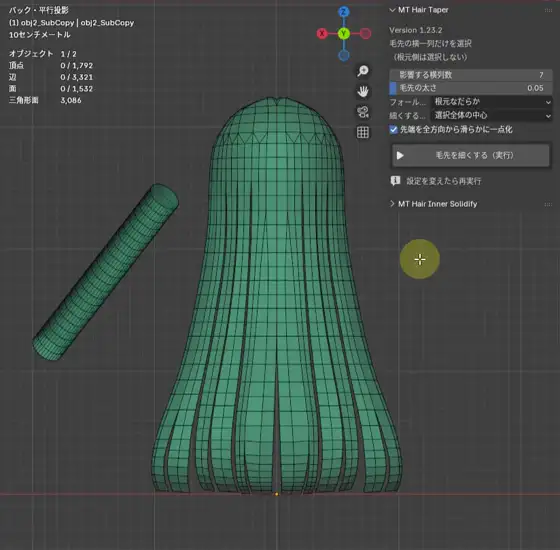This screenshot has height=550, width=560.
Task: Click the 頂点 0 / 1,792 statistic
Action: pos(51,65)
